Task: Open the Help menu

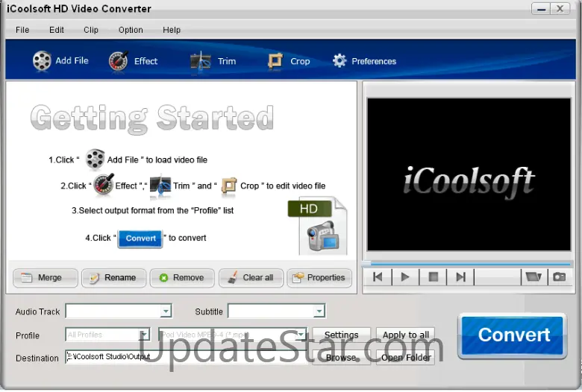Action: [172, 30]
